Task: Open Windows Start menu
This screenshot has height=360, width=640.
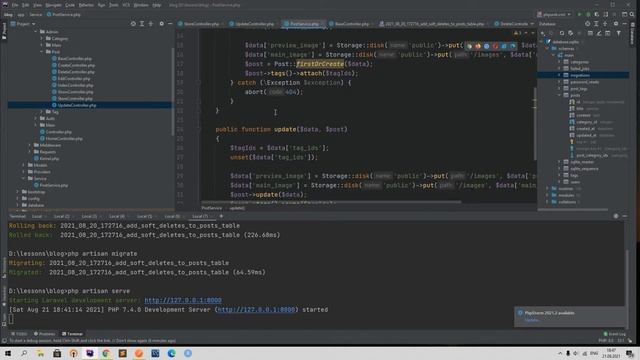Action: pos(8,353)
